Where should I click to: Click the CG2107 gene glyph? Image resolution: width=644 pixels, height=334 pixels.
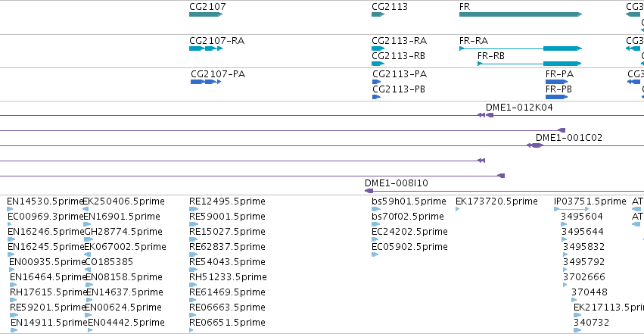click(206, 14)
